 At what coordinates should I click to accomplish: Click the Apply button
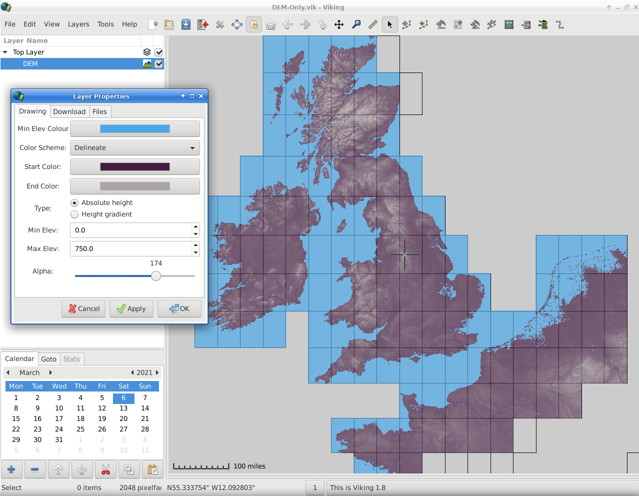[x=131, y=309]
